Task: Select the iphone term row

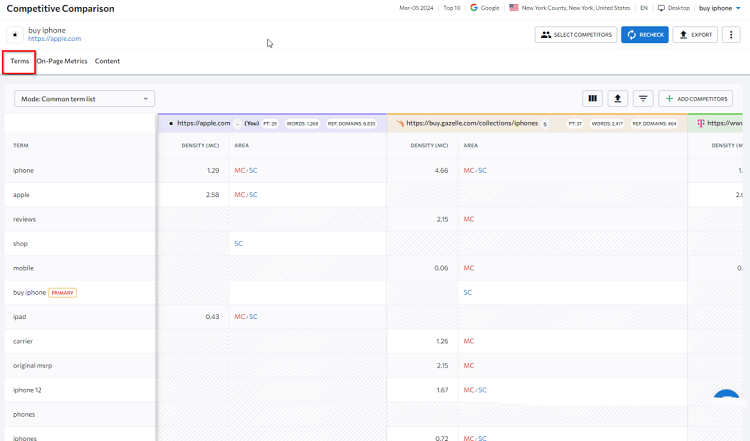Action: [80, 170]
